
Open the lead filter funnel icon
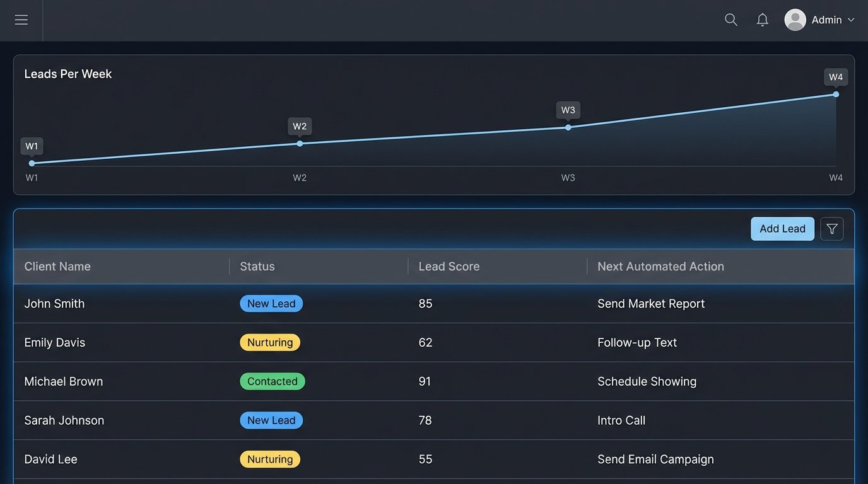tap(831, 229)
